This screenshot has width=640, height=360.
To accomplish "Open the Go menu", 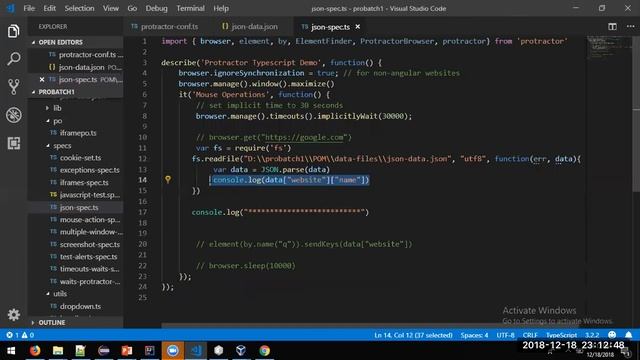I will (132, 8).
